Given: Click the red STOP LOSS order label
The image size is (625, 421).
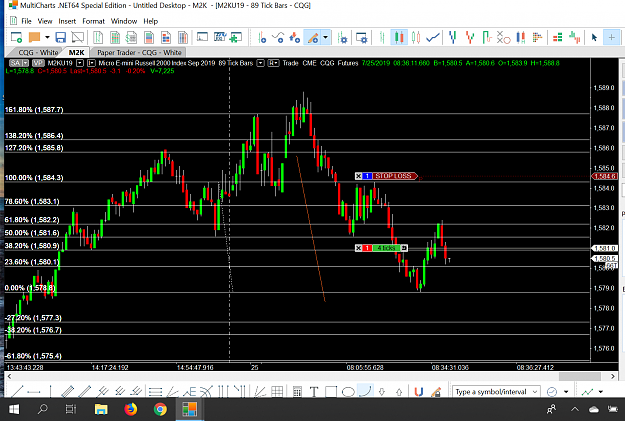Looking at the screenshot, I should pos(393,176).
